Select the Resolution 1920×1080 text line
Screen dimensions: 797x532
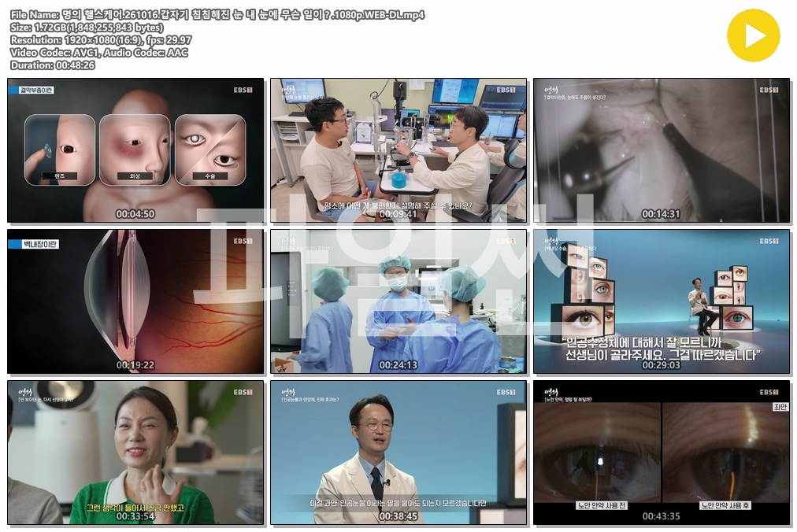pos(101,40)
